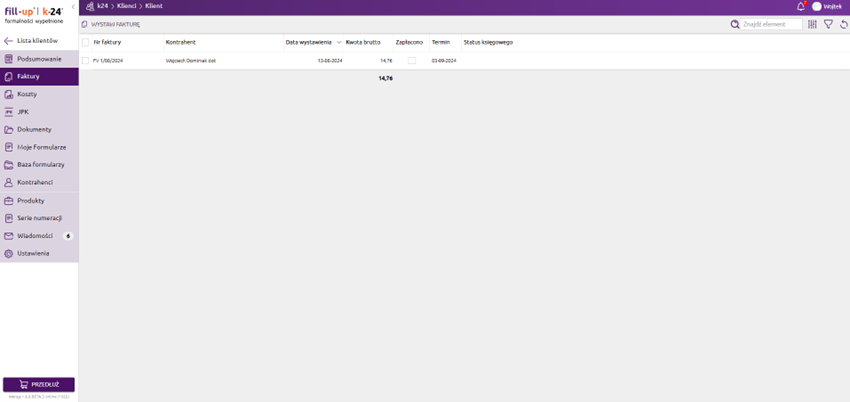
Task: Click the Moje Formularze icon
Action: tap(8, 147)
